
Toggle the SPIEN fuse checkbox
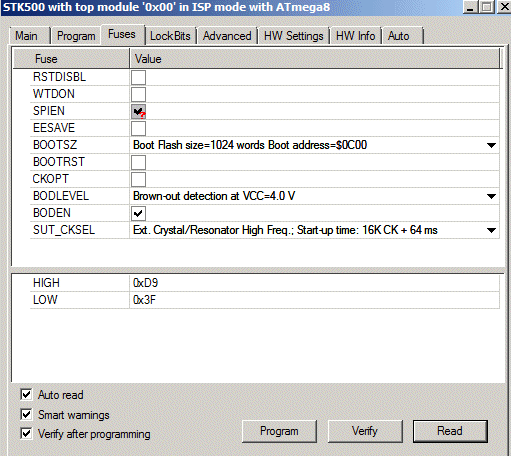coord(138,111)
